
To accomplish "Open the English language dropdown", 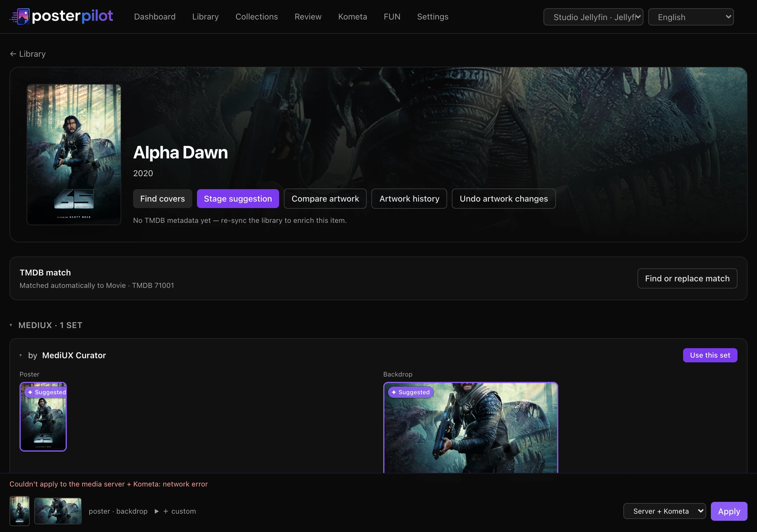I will click(x=691, y=17).
